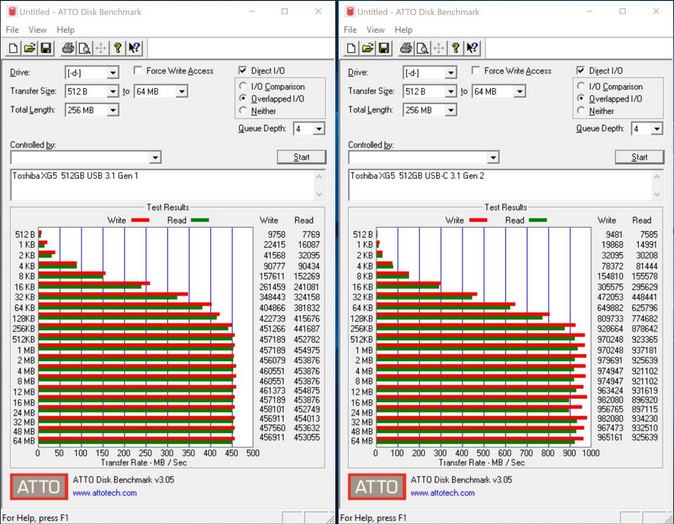Click Start button in right window
Image resolution: width=674 pixels, height=524 pixels.
639,157
